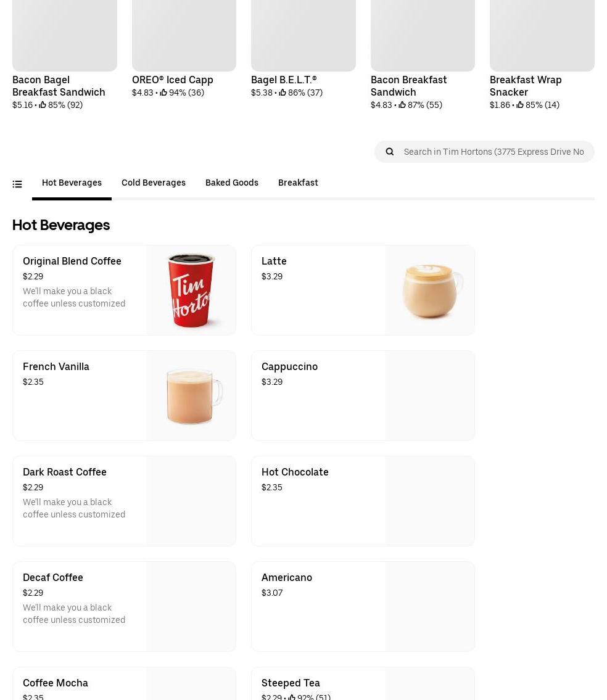
Task: Select the Breakfast tab
Action: [x=298, y=183]
